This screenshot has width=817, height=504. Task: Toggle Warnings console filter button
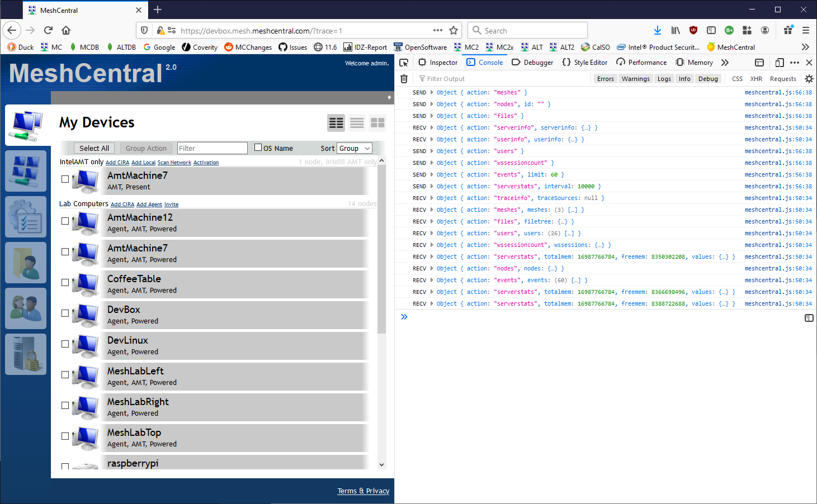coord(636,79)
